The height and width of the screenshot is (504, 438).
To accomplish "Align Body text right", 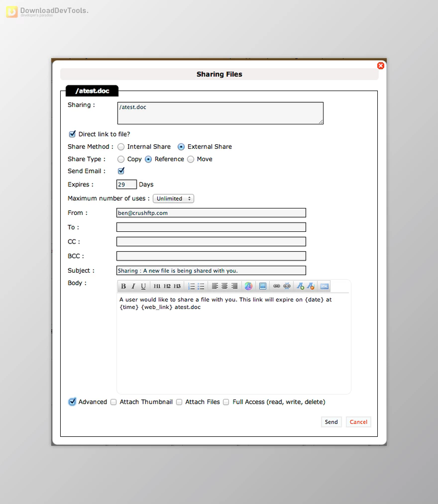I will 235,286.
